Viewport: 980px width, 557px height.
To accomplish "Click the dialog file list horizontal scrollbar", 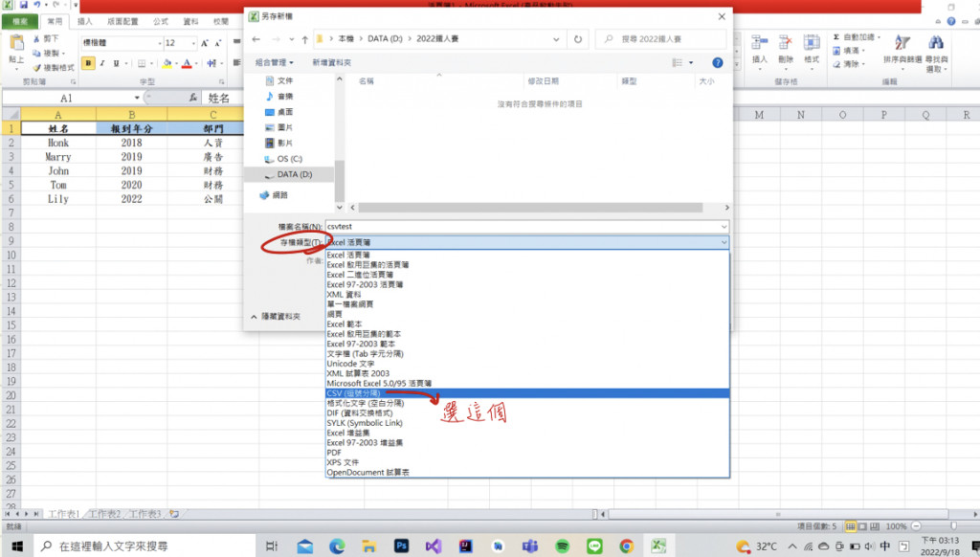I will tap(530, 208).
